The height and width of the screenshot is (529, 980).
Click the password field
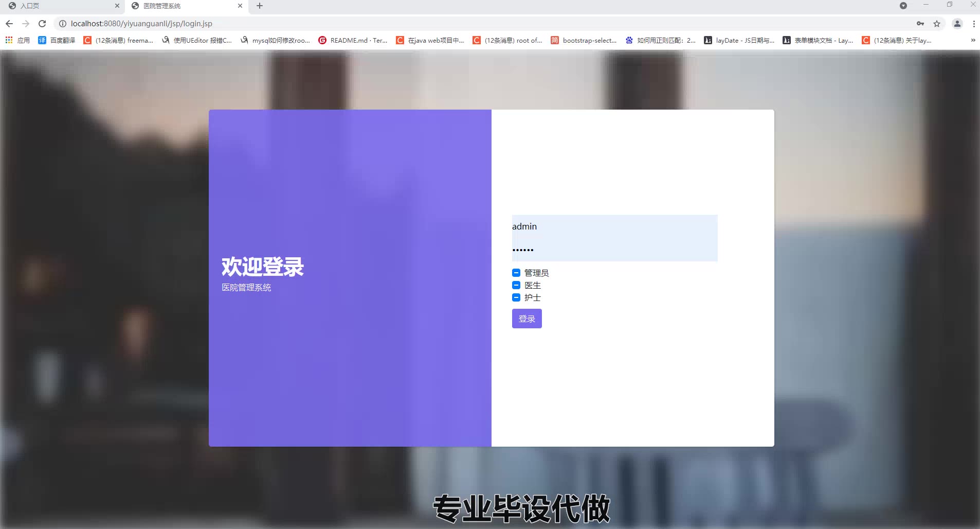pyautogui.click(x=614, y=250)
